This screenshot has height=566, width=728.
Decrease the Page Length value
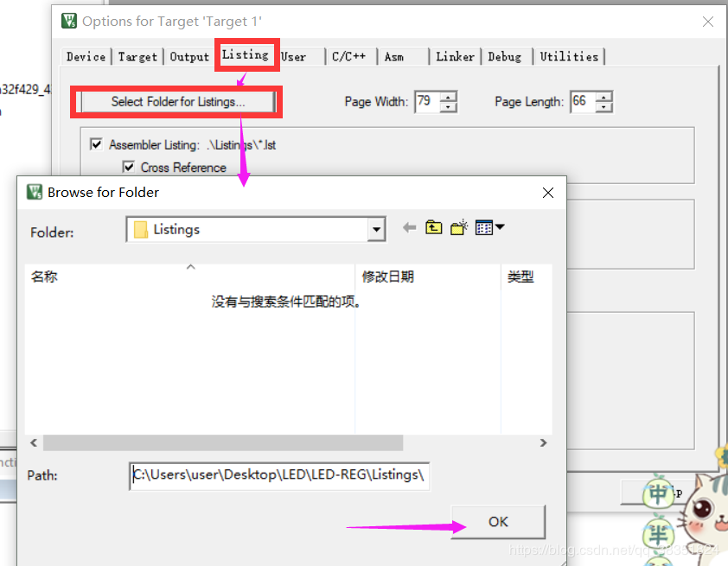pos(603,107)
